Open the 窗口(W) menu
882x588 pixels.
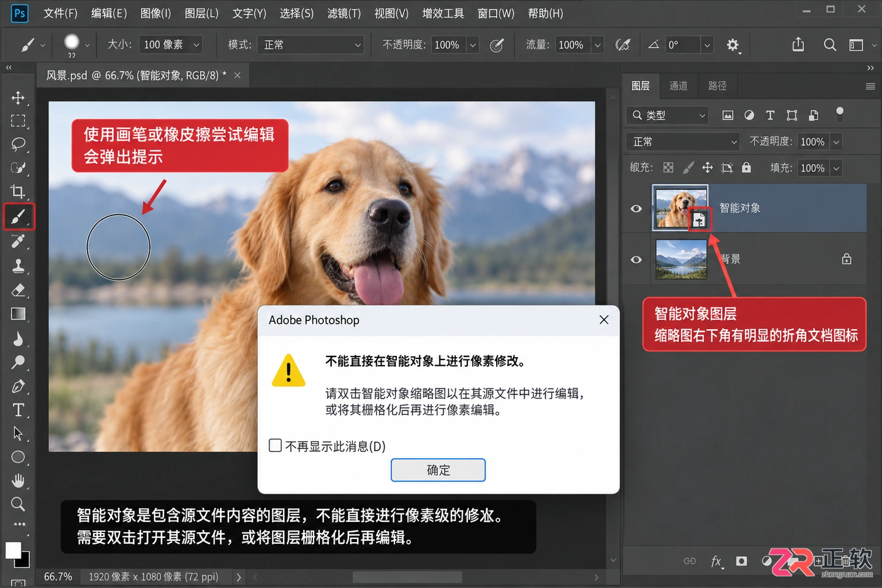(x=496, y=13)
